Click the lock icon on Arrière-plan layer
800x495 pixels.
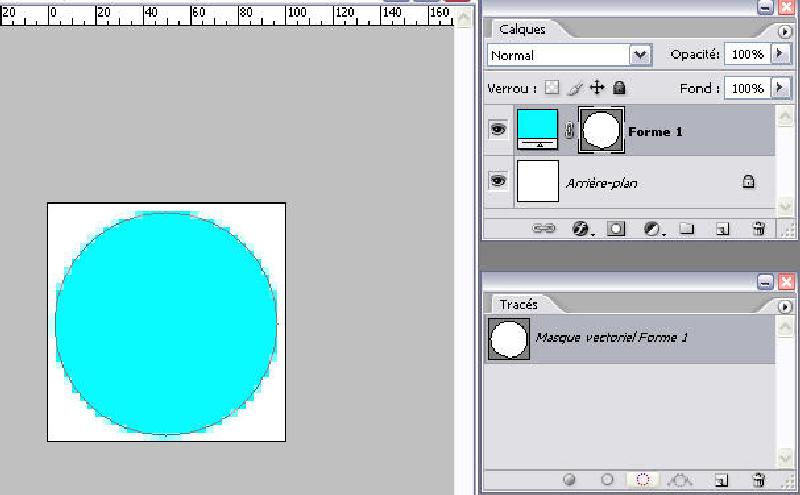point(748,181)
